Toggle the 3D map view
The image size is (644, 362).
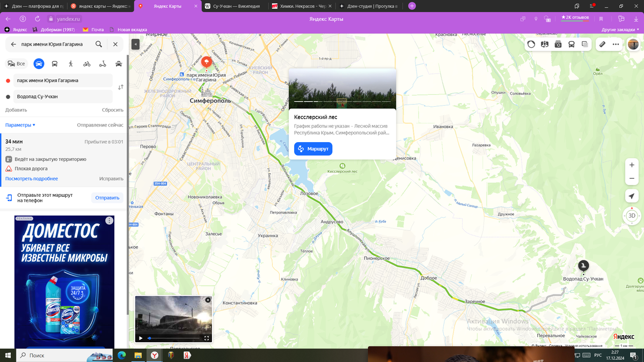pos(632,216)
